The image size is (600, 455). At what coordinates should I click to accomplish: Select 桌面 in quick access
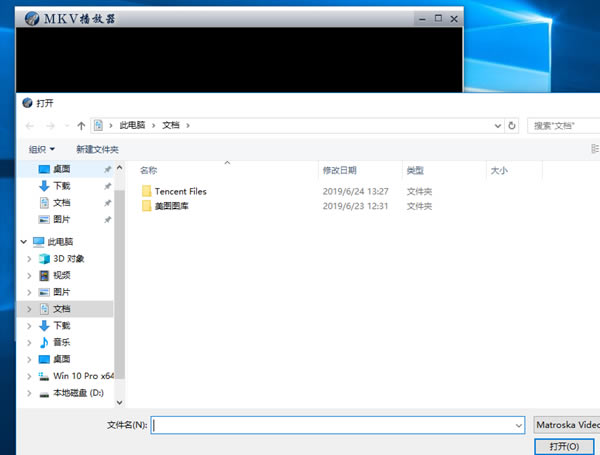(62, 169)
